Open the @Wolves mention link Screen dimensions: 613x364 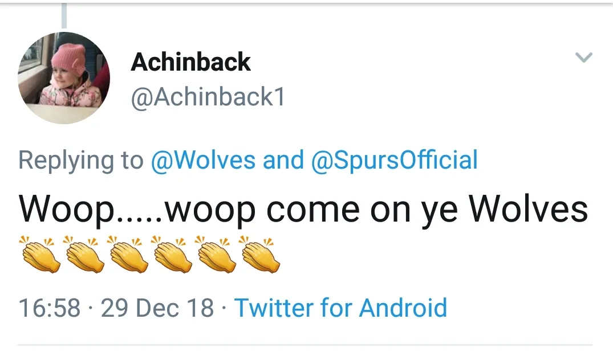coord(202,160)
